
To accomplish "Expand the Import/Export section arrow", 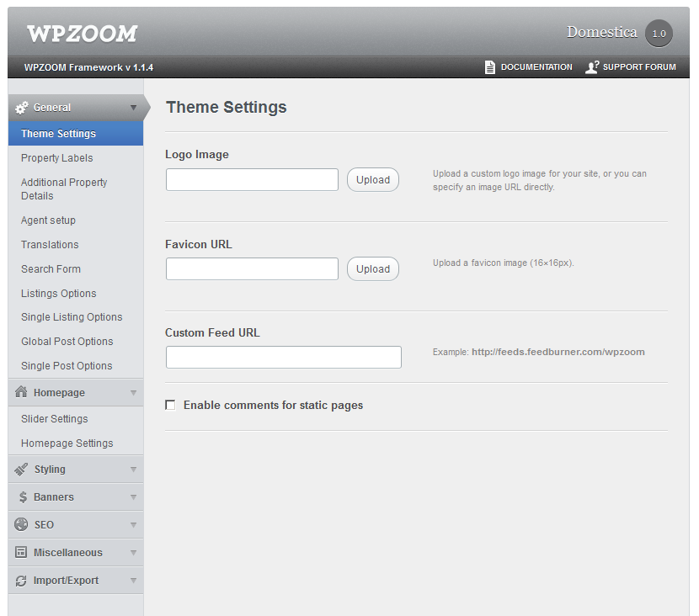I will [133, 581].
